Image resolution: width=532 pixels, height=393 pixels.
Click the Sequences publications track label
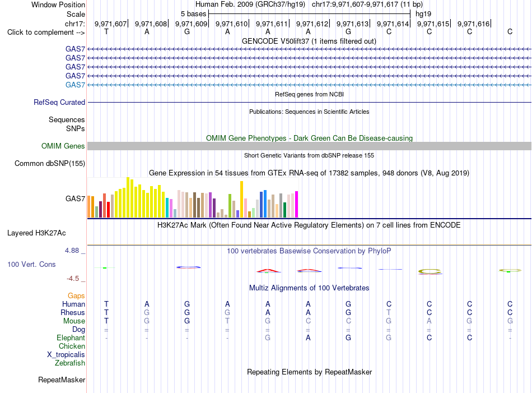click(67, 119)
